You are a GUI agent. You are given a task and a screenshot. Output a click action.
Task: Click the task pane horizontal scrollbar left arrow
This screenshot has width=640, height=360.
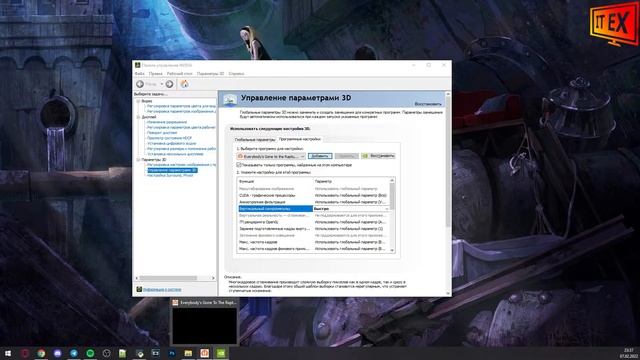pos(137,278)
